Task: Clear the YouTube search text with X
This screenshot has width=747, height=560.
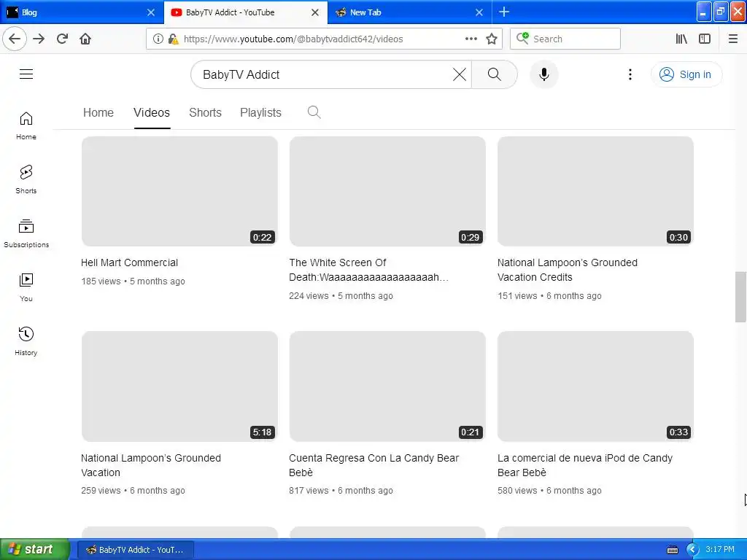Action: click(460, 74)
